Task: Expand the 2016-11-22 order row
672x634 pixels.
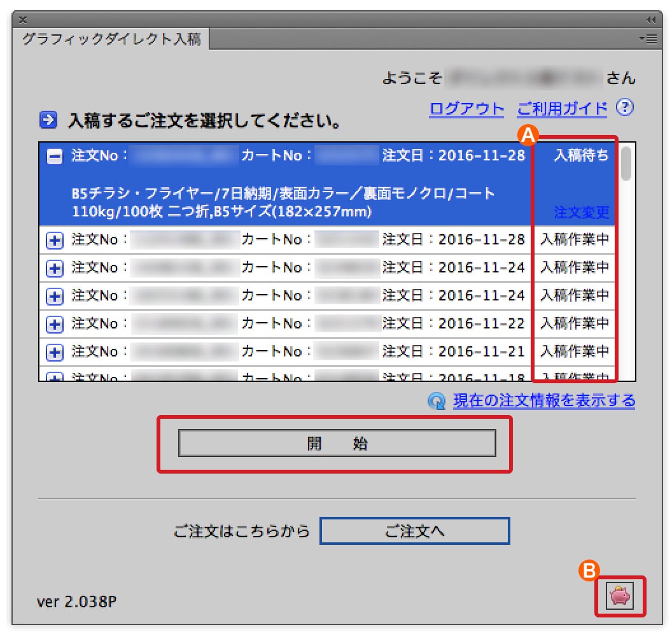Action: tap(55, 324)
